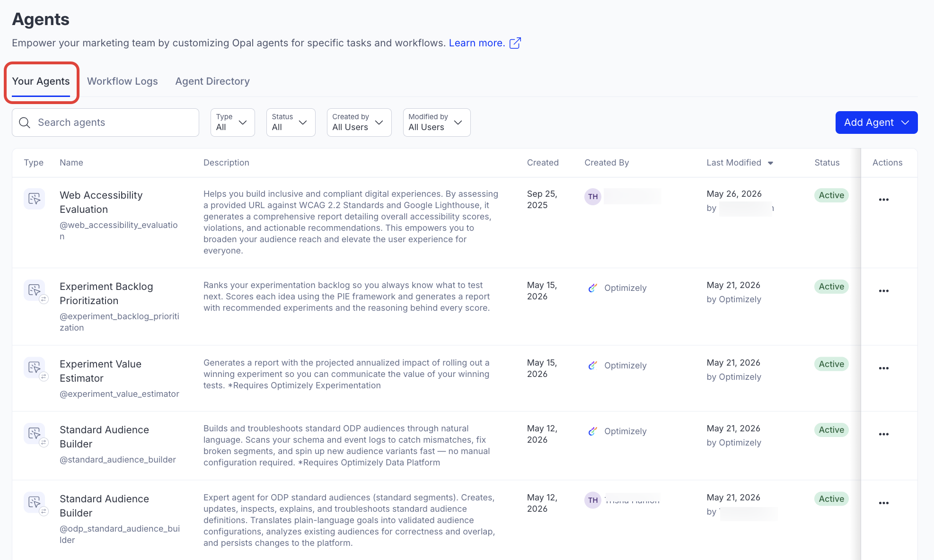This screenshot has height=560, width=934.
Task: Open the Modified by filter dropdown
Action: tap(437, 122)
